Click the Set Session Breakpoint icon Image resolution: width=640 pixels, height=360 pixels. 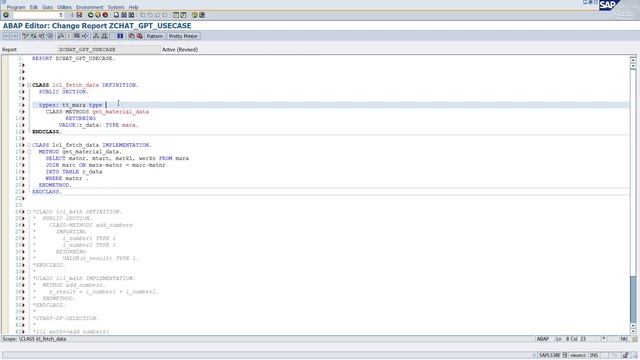pos(131,36)
